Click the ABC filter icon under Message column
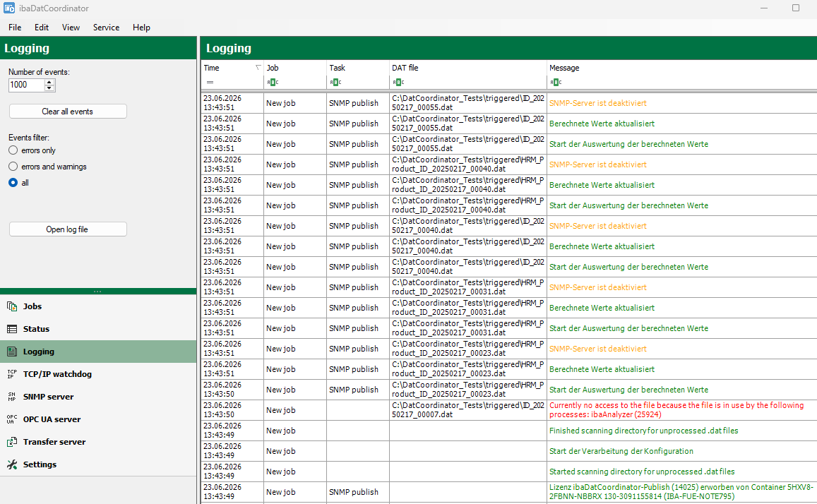This screenshot has width=817, height=504. coord(556,83)
